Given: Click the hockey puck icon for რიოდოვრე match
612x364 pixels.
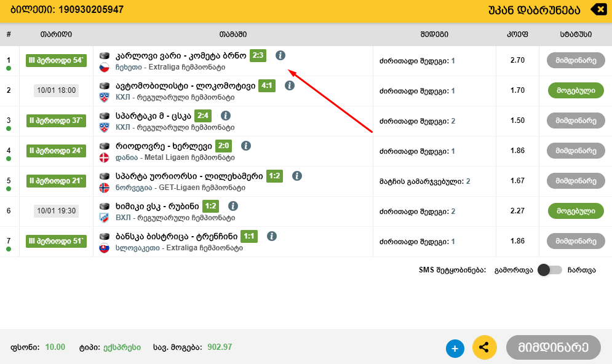Looking at the screenshot, I should (104, 146).
